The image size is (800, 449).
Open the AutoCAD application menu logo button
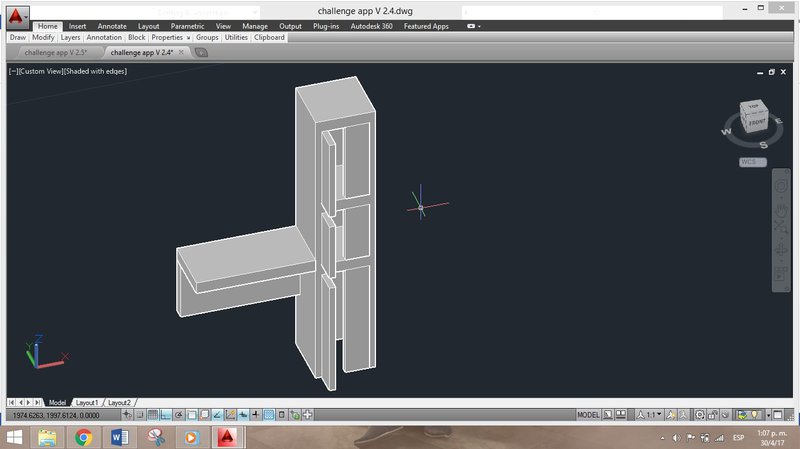16,17
